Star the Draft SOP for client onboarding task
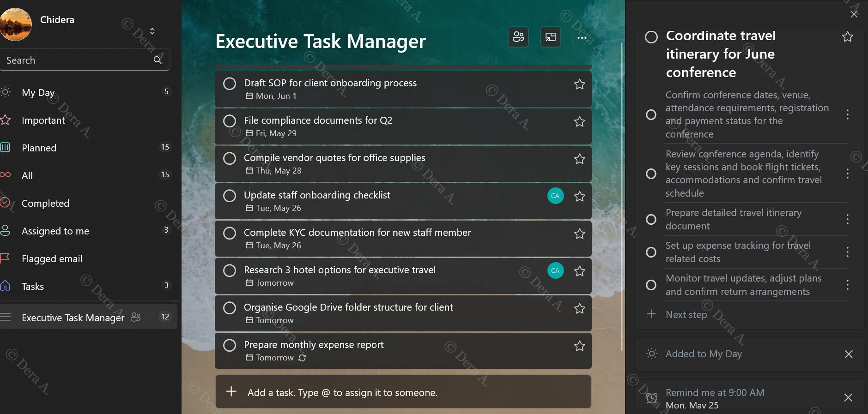This screenshot has width=868, height=414. [580, 84]
